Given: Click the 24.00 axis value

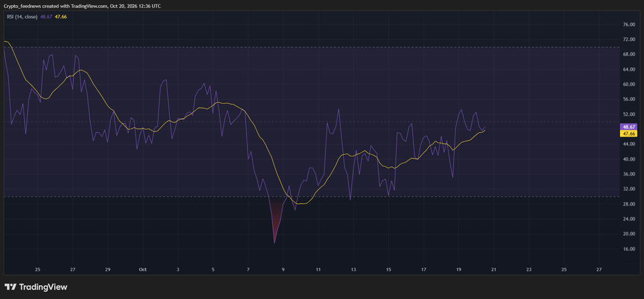Looking at the screenshot, I should point(629,219).
